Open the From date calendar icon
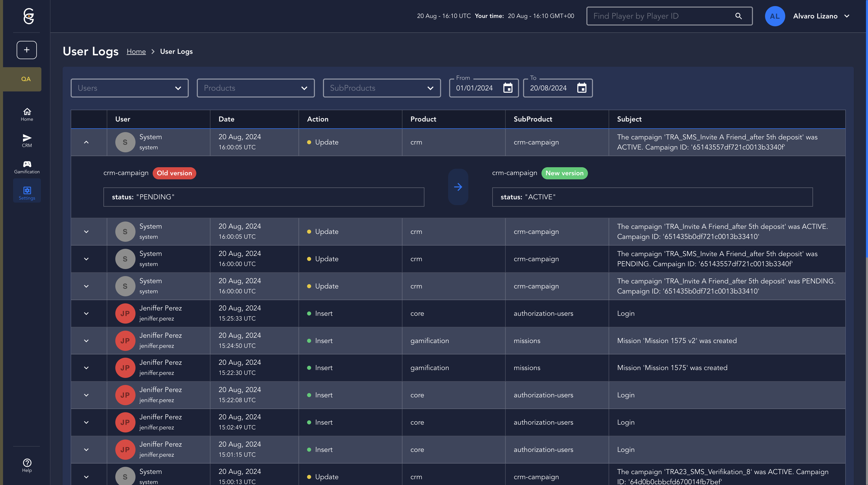 [507, 88]
